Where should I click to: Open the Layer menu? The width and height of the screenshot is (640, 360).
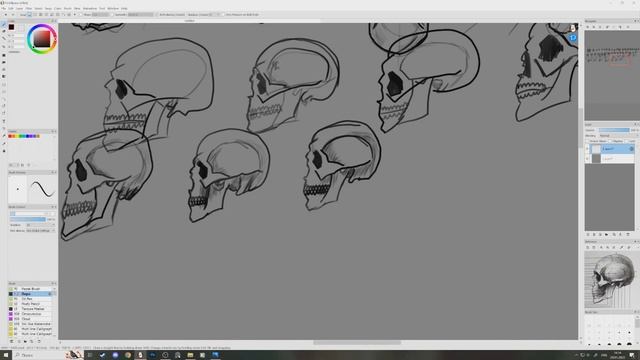19,8
